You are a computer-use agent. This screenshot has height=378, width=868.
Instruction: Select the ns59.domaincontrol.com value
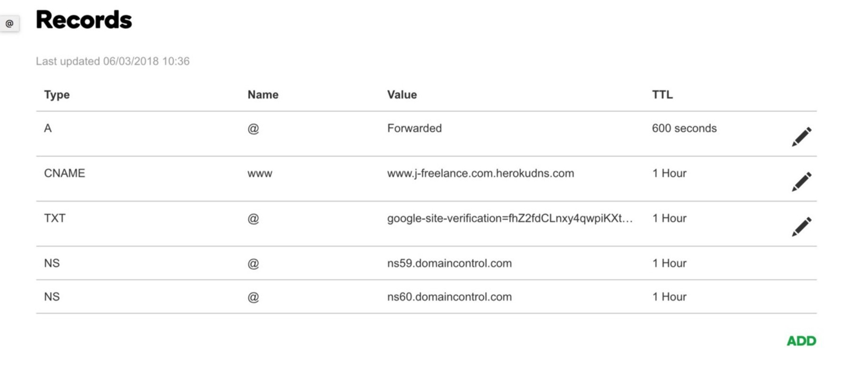[x=449, y=263]
